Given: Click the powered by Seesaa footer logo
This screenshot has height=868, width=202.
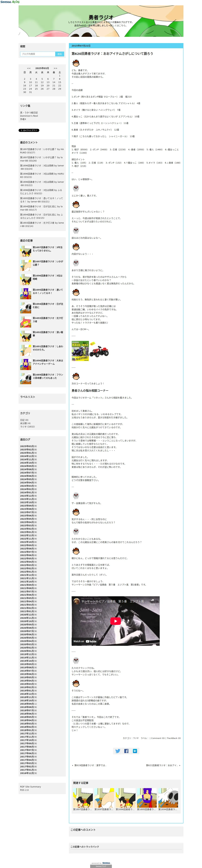Looking at the screenshot, I should [x=101, y=863].
